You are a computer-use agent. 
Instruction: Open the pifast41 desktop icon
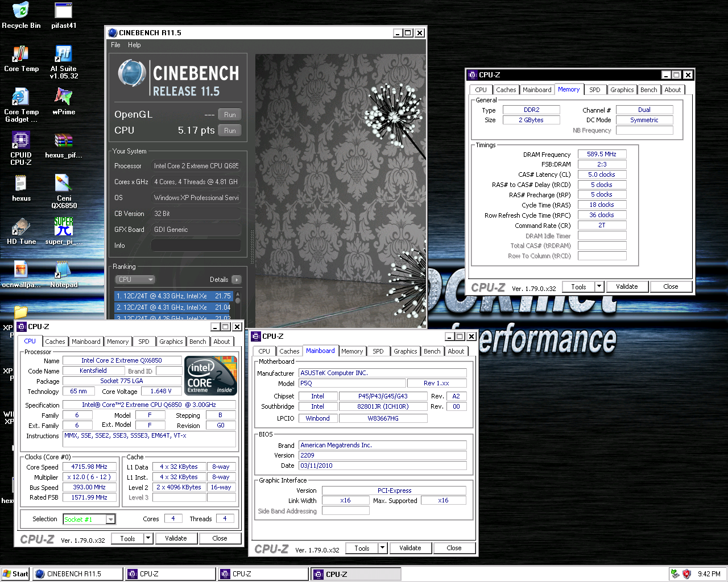64,15
